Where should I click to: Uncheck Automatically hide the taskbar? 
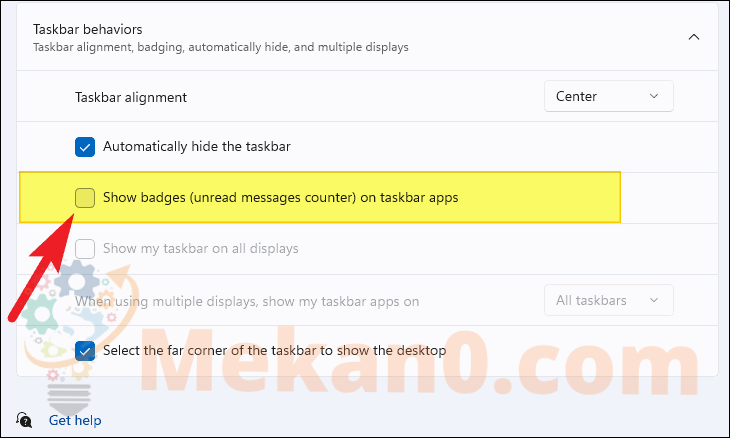pyautogui.click(x=85, y=147)
